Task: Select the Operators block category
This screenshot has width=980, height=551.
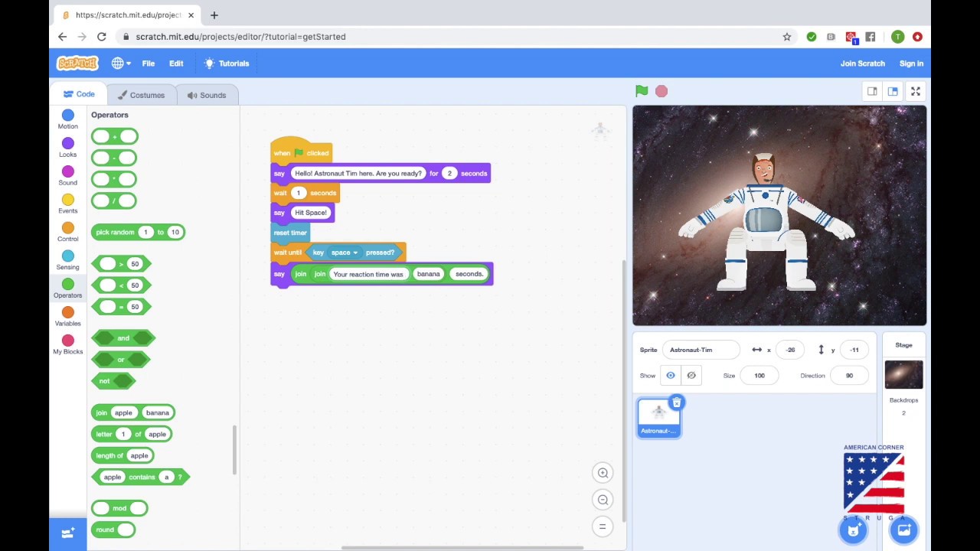Action: coord(67,289)
